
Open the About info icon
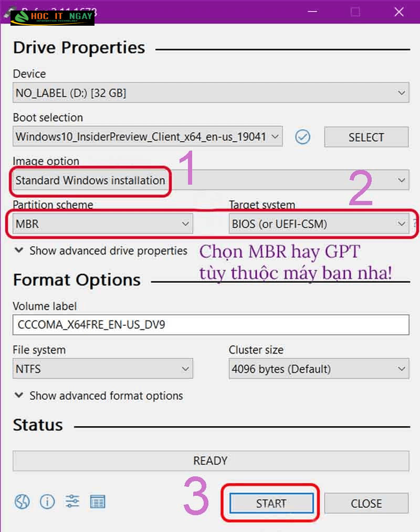[47, 502]
